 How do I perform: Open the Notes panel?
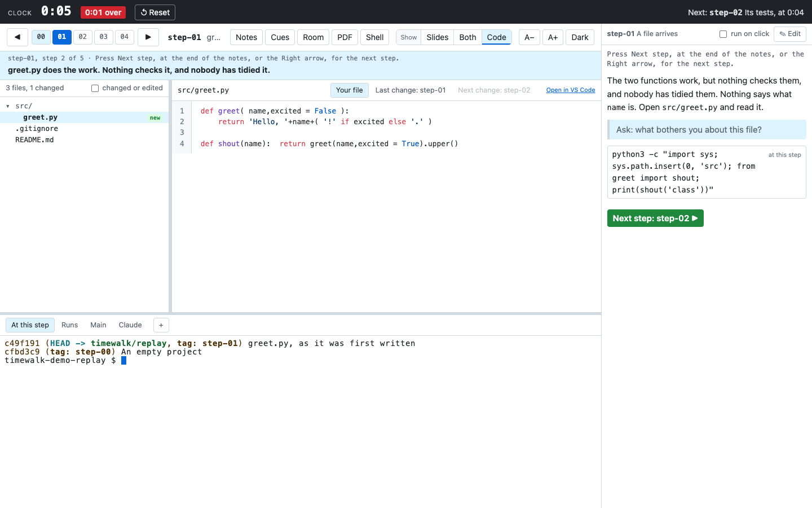(x=246, y=37)
